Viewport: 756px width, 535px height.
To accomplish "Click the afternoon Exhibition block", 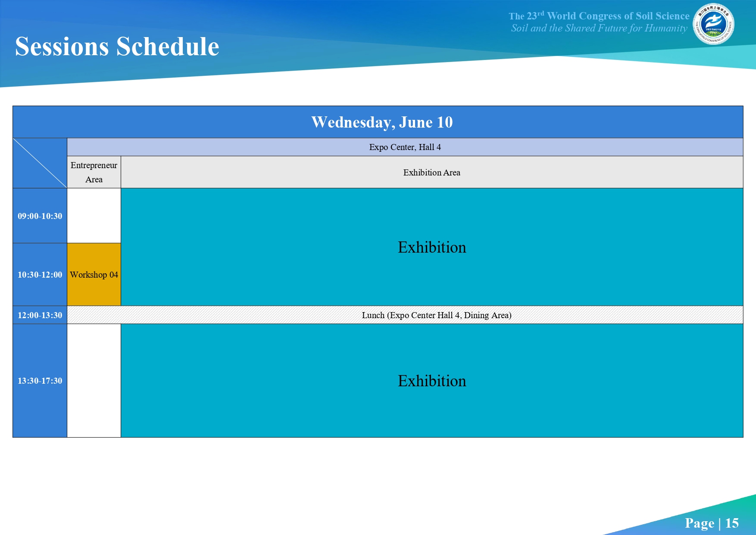I will (432, 381).
